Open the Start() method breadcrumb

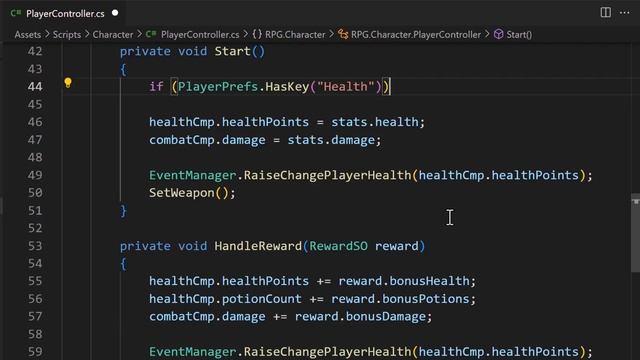tap(519, 35)
